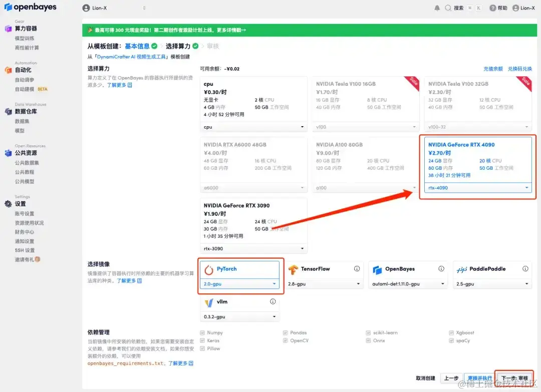Toggle the OpenCV checkbox
This screenshot has height=392, width=541.
(286, 340)
